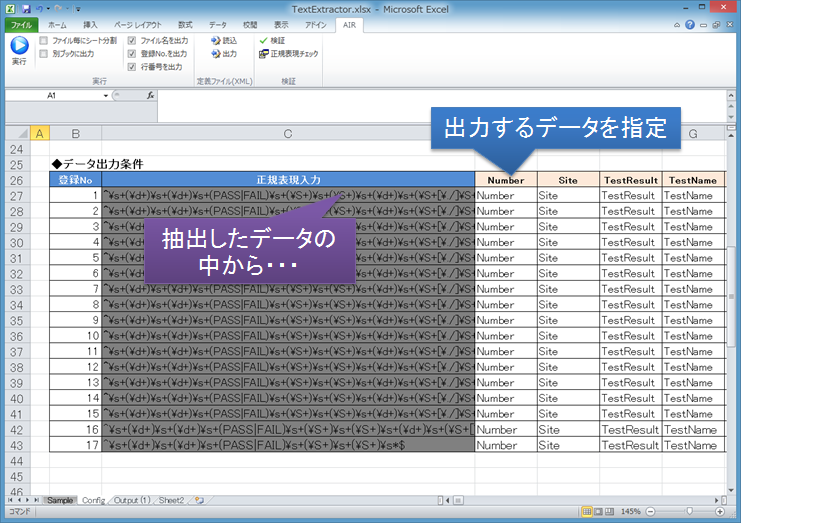Viewport: 819px width, 523px height.
Task: Select the Number header cell in row 26
Action: pyautogui.click(x=505, y=180)
